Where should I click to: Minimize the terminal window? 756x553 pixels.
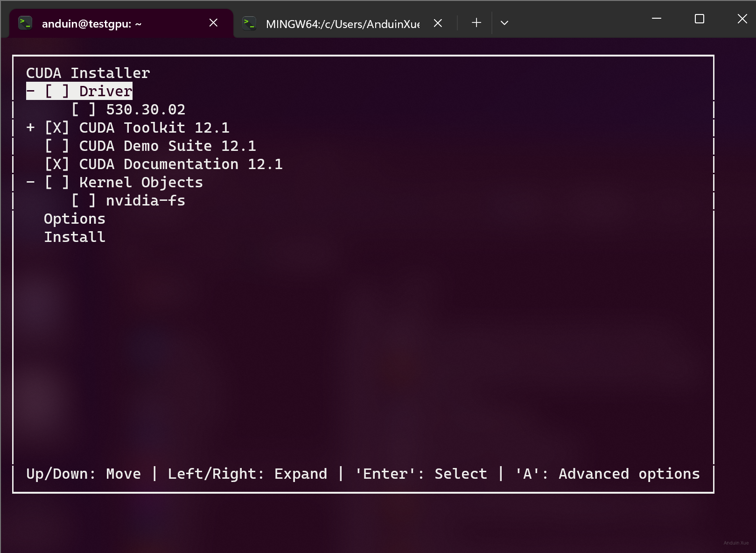[657, 19]
